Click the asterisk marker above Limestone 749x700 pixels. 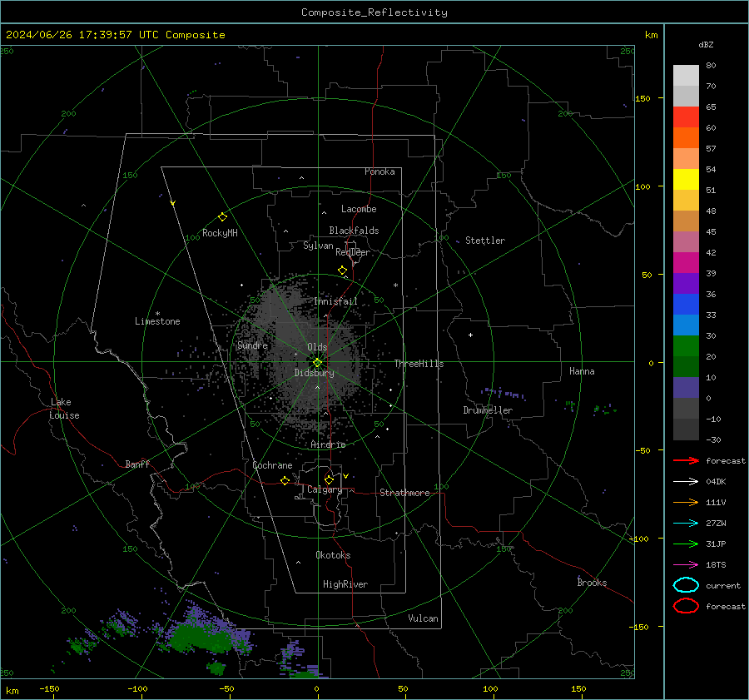coord(157,314)
